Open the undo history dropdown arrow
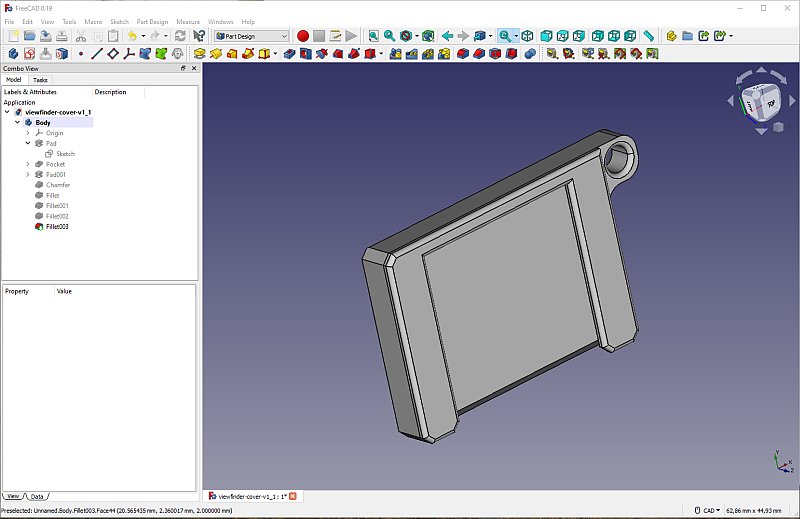The height and width of the screenshot is (519, 800). click(143, 36)
